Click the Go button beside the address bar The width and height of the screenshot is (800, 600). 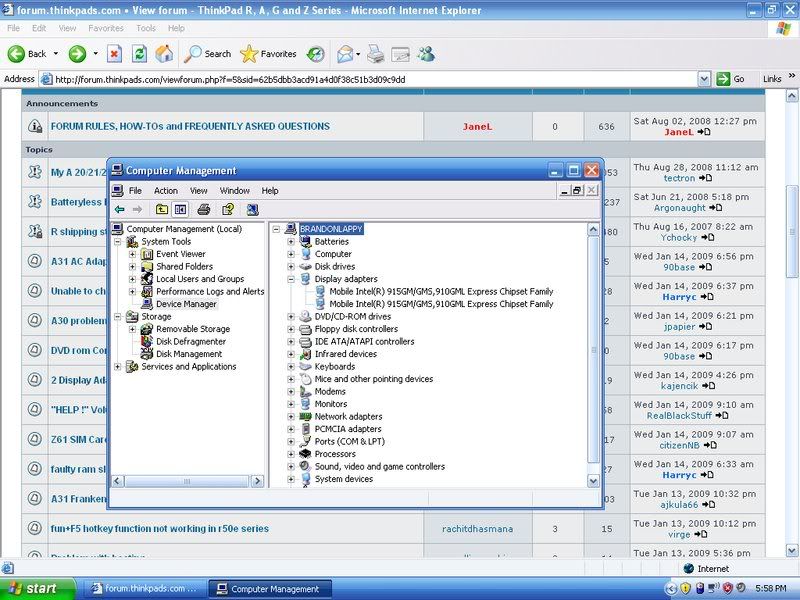tap(731, 79)
